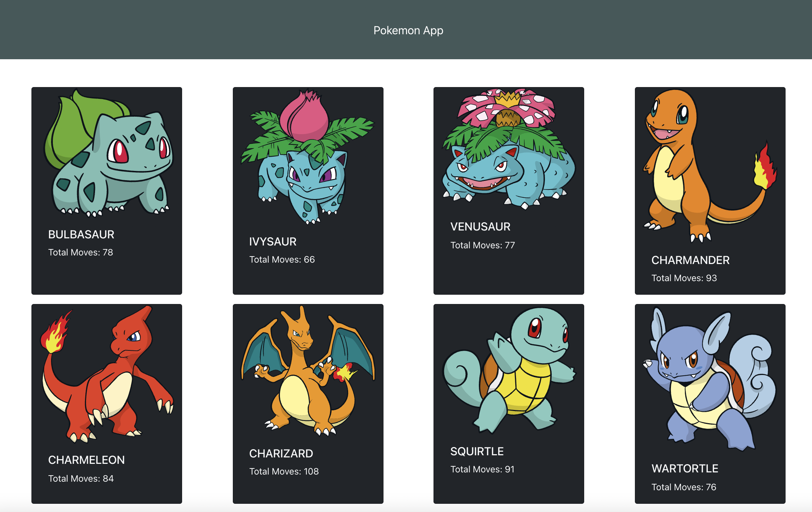The height and width of the screenshot is (512, 812).
Task: Open the Ivysaur image
Action: pyautogui.click(x=308, y=156)
